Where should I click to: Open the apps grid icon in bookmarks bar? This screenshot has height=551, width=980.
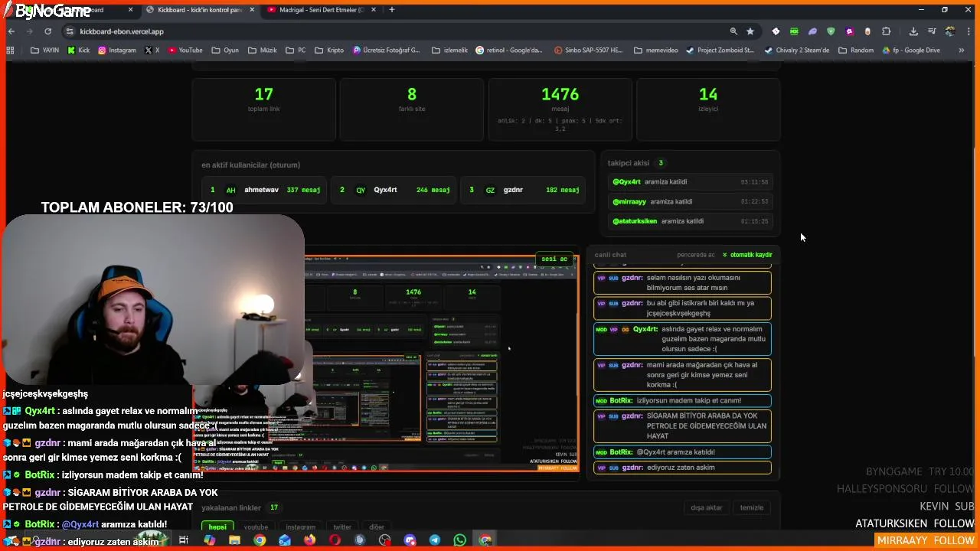pos(10,51)
